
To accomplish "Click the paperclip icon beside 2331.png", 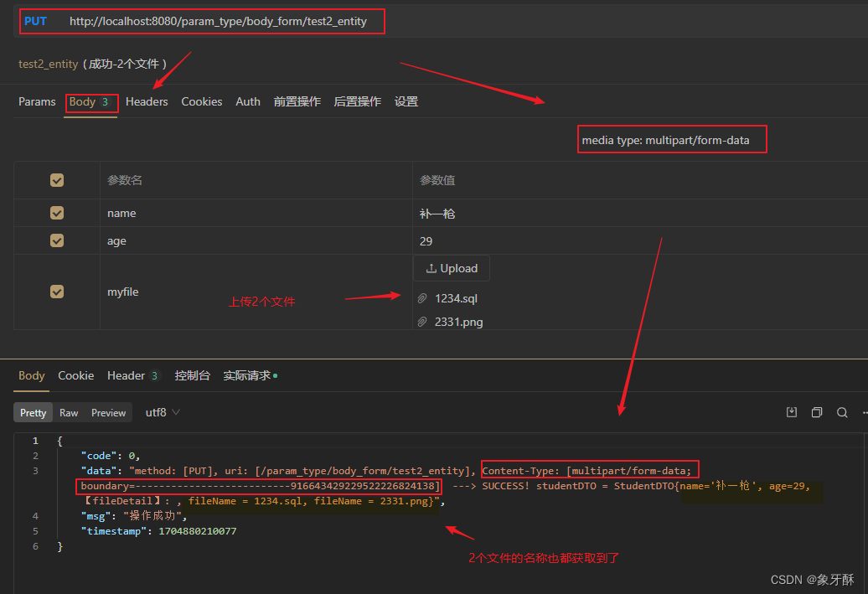I will (x=422, y=322).
